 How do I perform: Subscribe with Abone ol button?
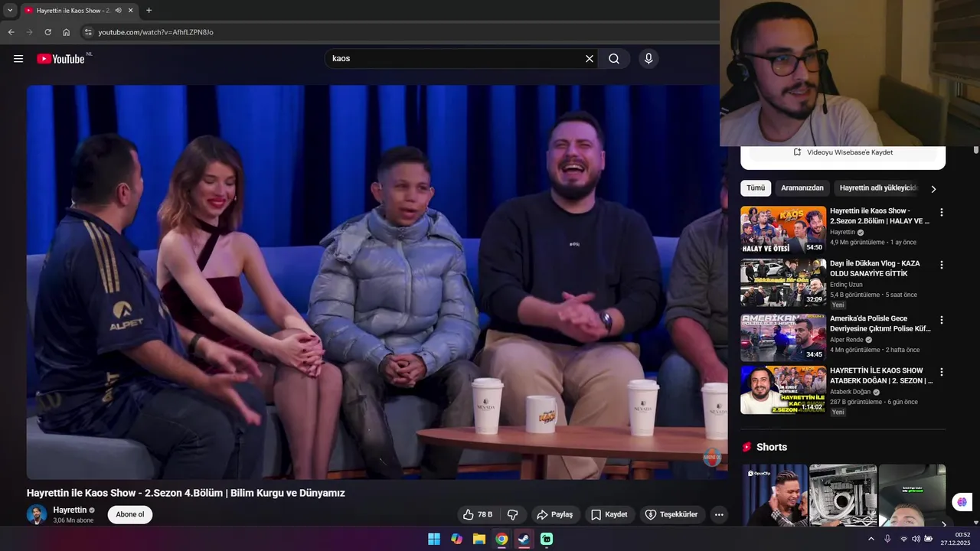[x=130, y=514]
